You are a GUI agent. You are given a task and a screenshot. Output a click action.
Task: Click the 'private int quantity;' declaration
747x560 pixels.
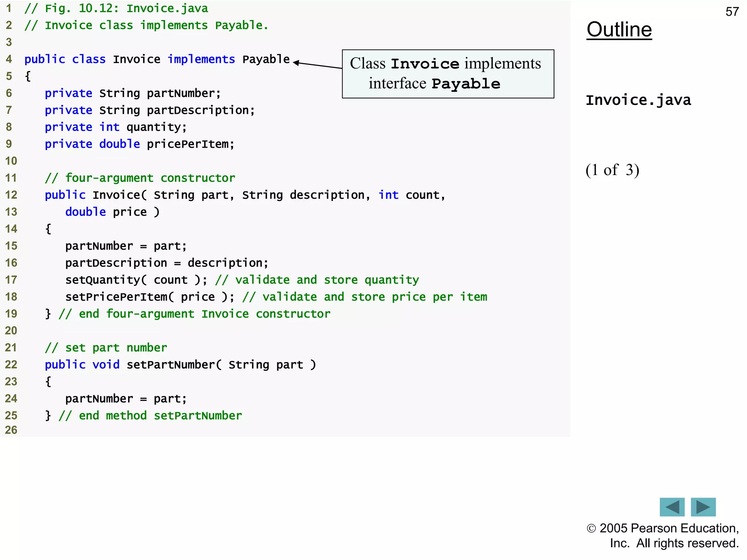coord(116,127)
